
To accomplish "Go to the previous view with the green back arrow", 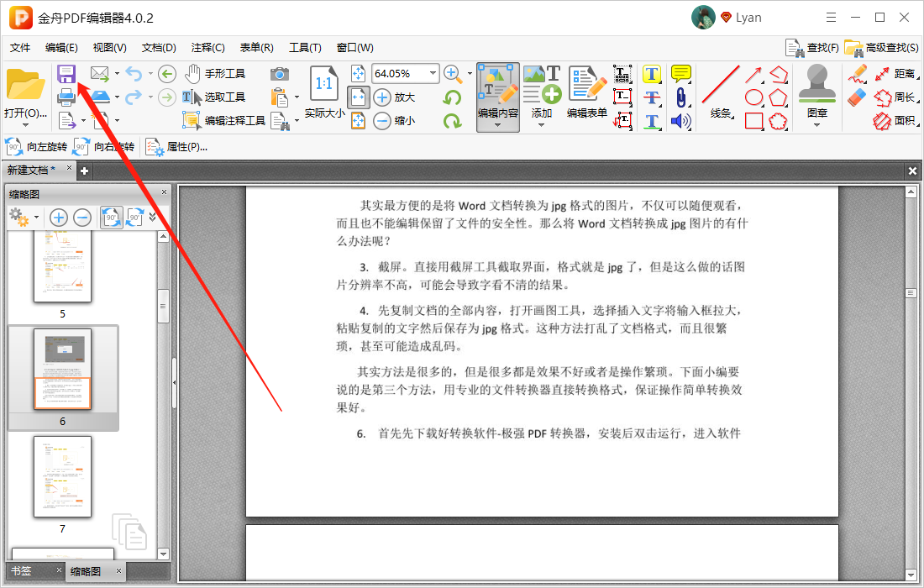I will click(167, 74).
